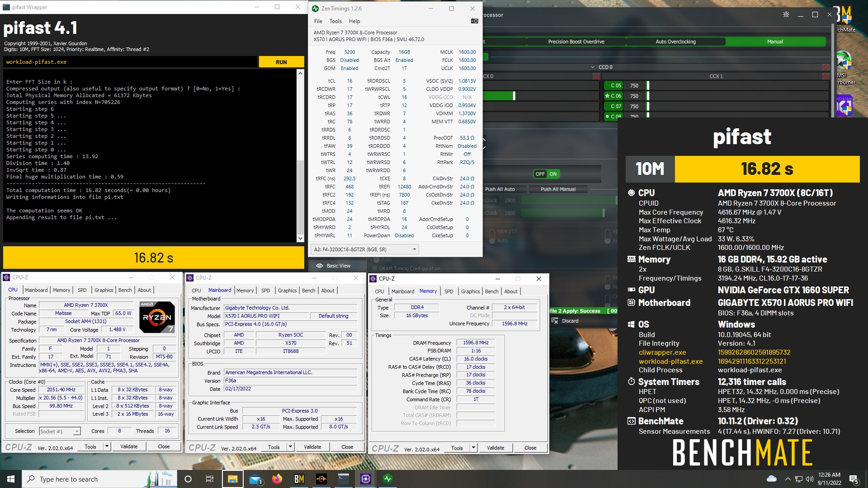This screenshot has width=868, height=488.
Task: Launch Firefox from the taskbar
Action: click(x=277, y=479)
